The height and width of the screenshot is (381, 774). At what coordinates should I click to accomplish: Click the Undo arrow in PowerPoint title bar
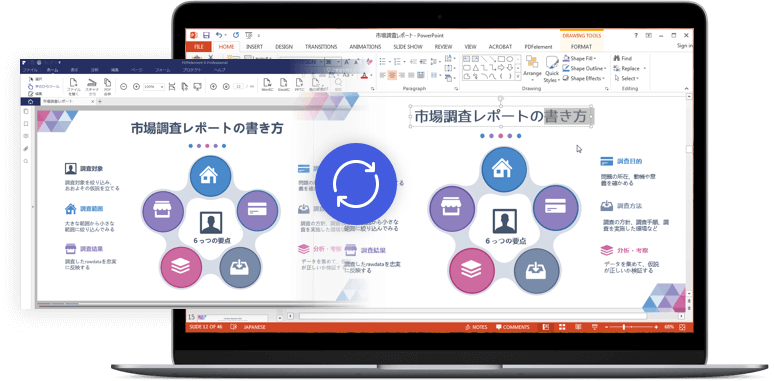pyautogui.click(x=219, y=36)
